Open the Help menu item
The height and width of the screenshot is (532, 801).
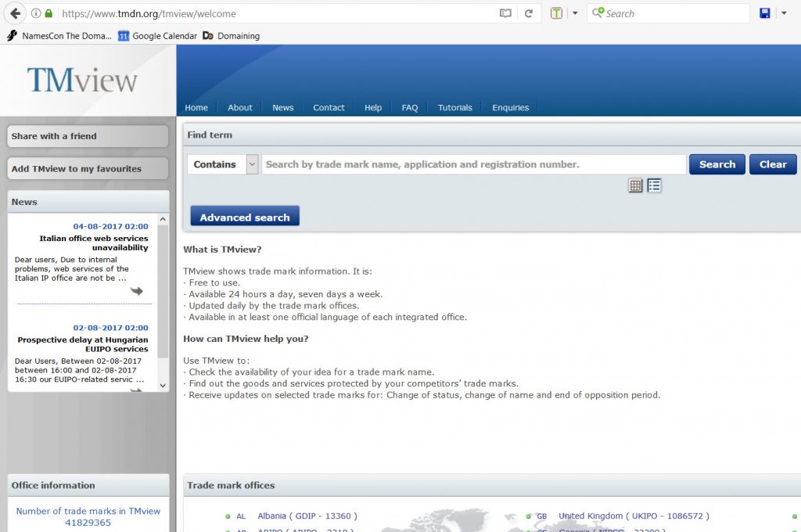pos(373,108)
